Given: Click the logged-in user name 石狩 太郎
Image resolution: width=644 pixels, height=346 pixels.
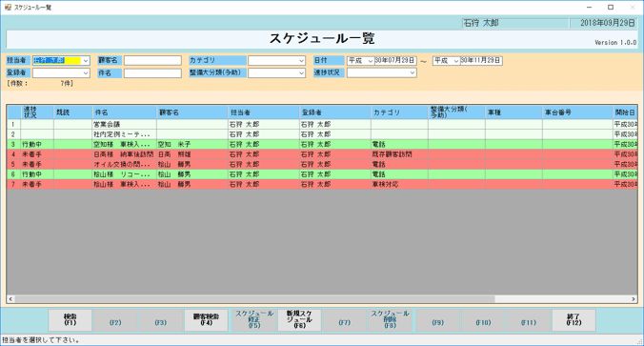Looking at the screenshot, I should point(481,23).
